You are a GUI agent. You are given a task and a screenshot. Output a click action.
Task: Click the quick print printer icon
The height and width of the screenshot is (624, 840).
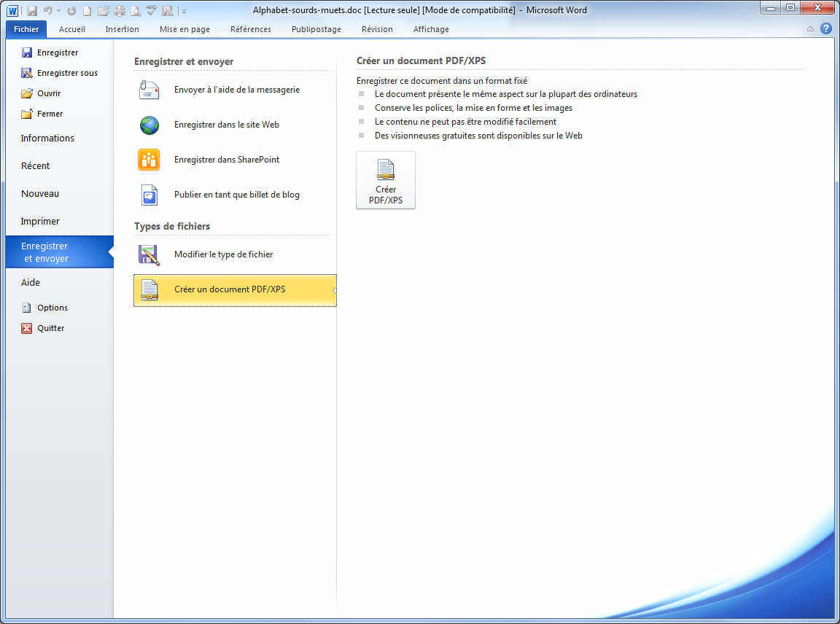[120, 11]
